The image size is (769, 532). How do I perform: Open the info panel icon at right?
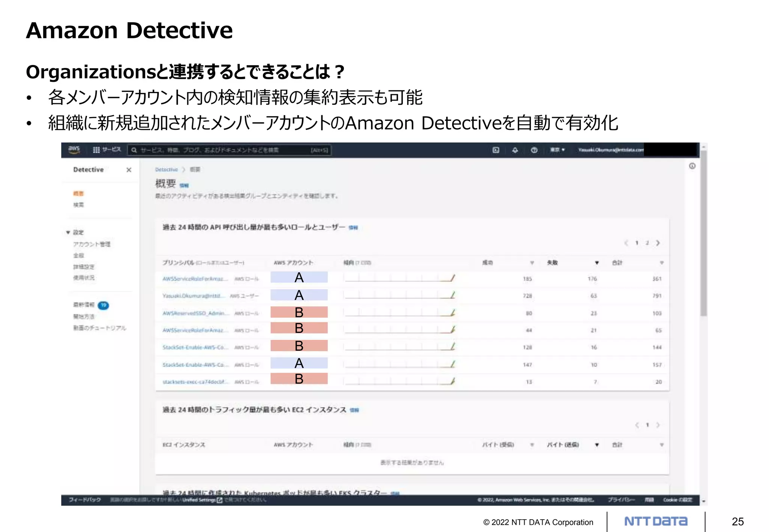coord(692,166)
